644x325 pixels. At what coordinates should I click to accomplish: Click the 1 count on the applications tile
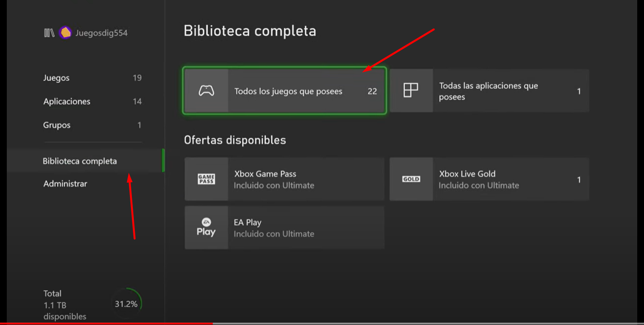[x=579, y=92]
